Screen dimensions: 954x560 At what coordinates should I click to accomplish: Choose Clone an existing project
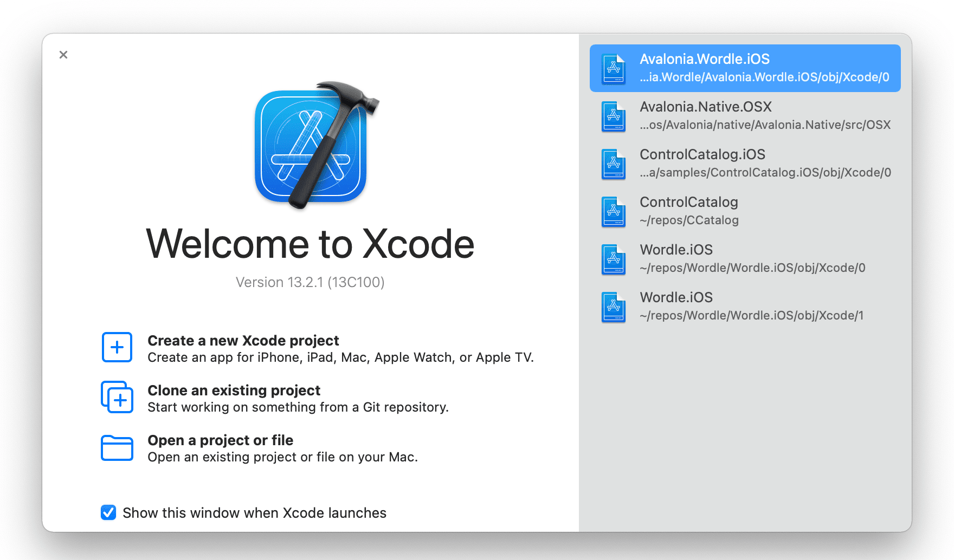coord(234,390)
